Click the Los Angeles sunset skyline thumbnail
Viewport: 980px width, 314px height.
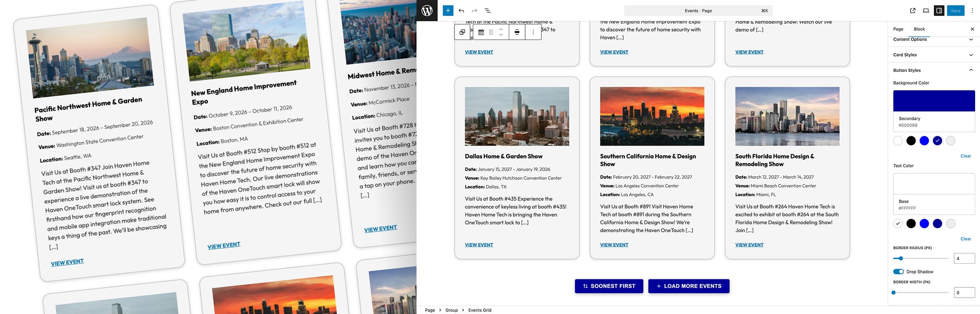tap(652, 116)
